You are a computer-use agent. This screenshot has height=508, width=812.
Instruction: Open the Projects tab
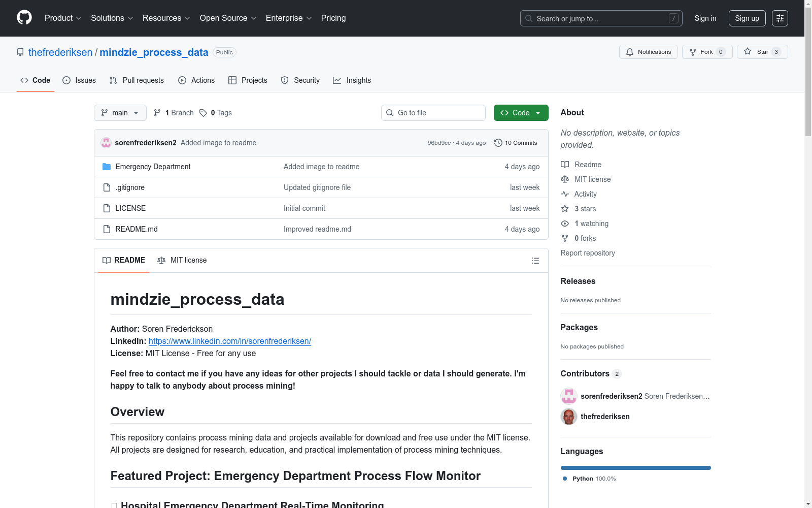point(248,80)
